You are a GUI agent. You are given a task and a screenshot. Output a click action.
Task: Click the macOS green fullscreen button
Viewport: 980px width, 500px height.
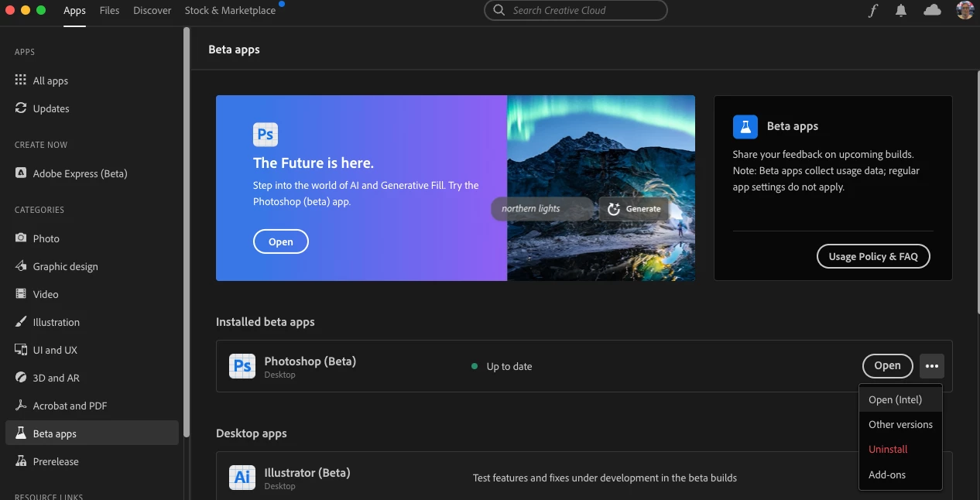(x=41, y=11)
